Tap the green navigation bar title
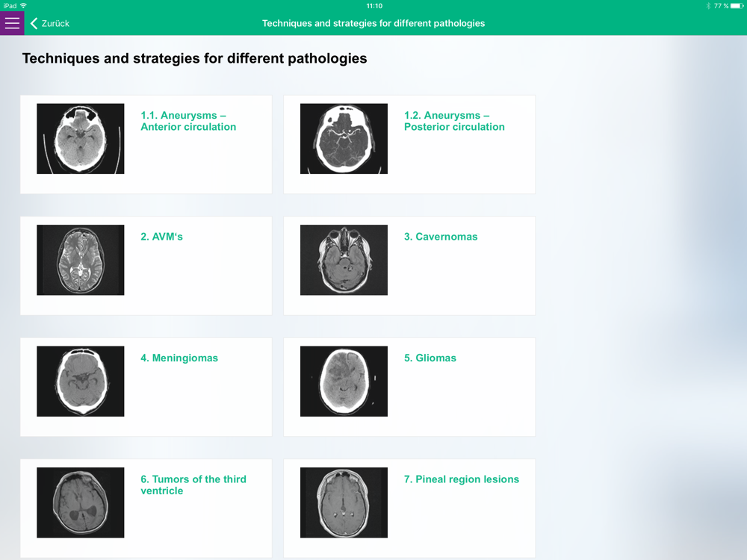Viewport: 747px width, 560px height. point(373,23)
